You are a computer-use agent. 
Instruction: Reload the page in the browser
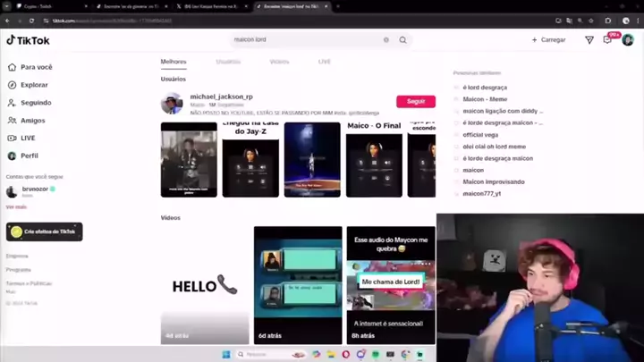[x=31, y=21]
